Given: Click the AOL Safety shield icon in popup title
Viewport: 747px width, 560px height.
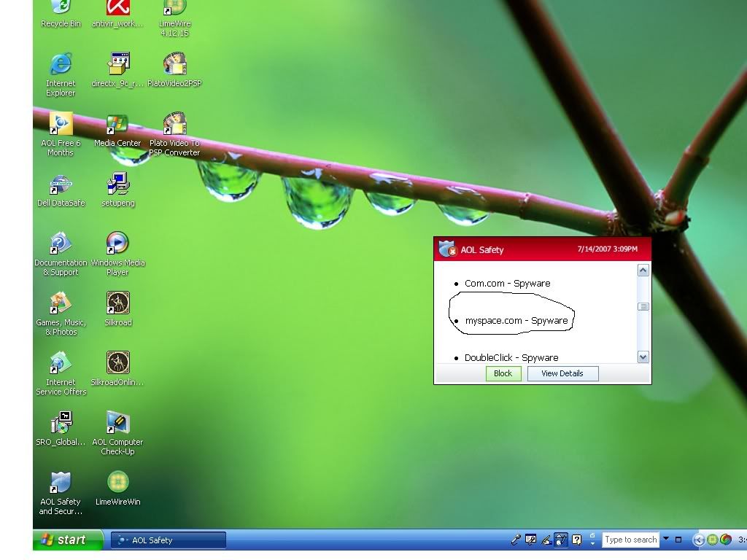Looking at the screenshot, I should pyautogui.click(x=447, y=249).
